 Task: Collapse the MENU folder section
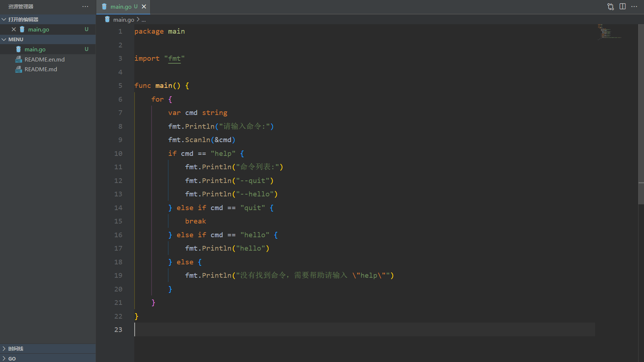4,39
